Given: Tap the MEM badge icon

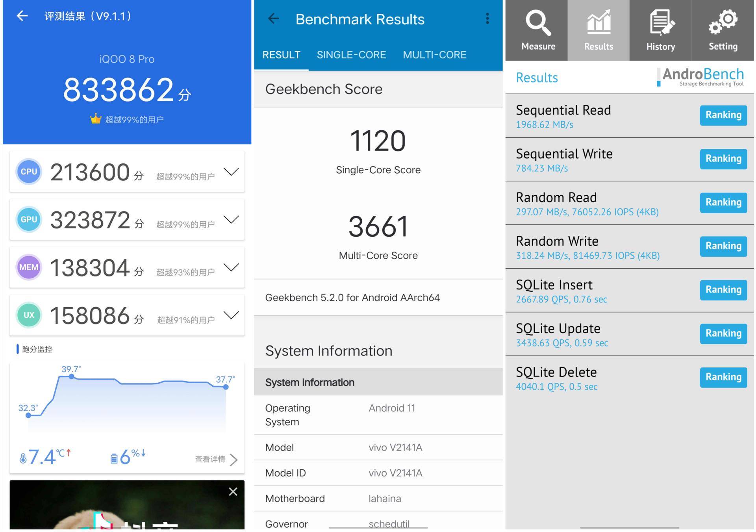Looking at the screenshot, I should coord(29,267).
